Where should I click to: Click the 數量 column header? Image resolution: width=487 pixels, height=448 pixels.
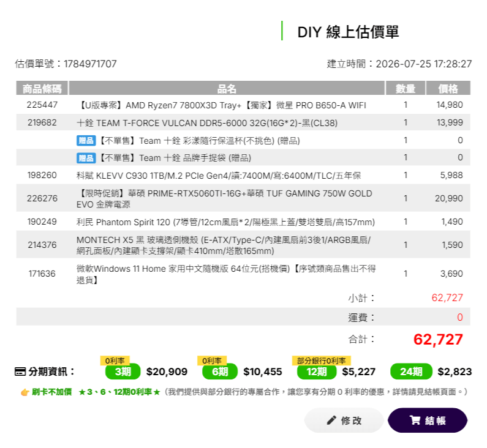tap(406, 88)
